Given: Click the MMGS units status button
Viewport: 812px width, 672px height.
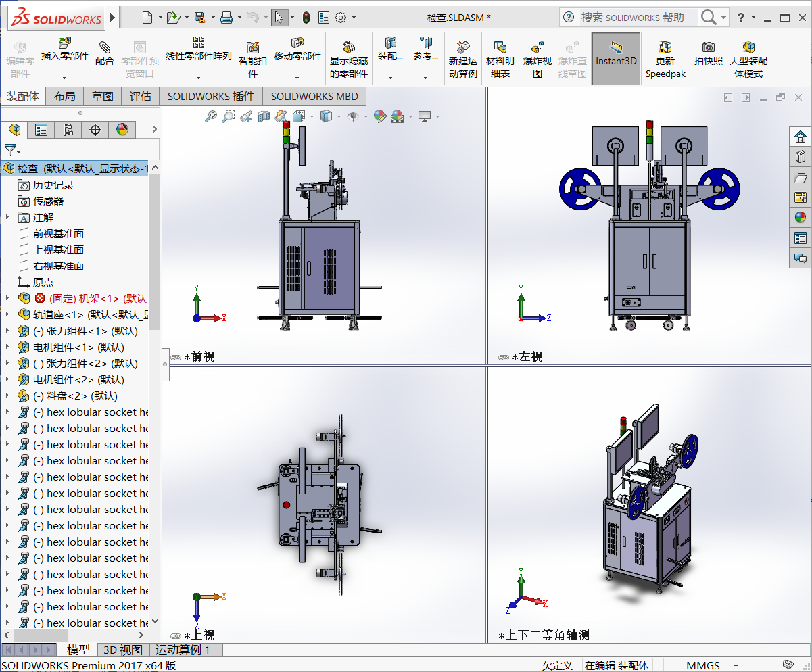Looking at the screenshot, I should [x=703, y=665].
